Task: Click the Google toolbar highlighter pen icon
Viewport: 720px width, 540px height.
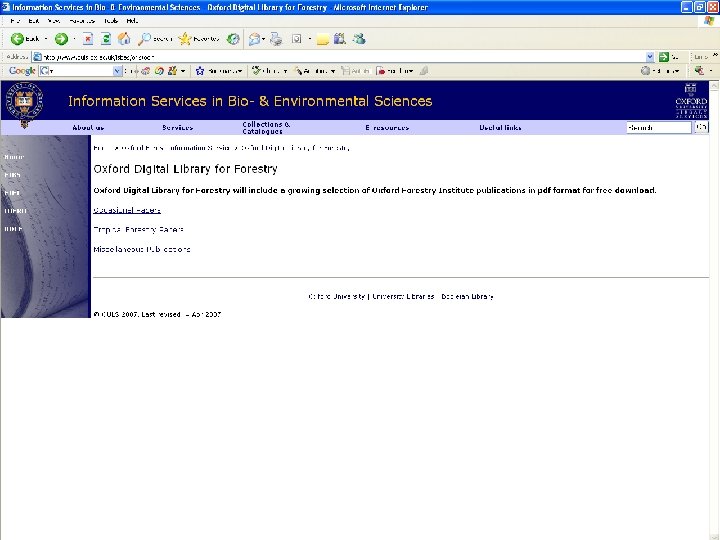Action: point(424,71)
